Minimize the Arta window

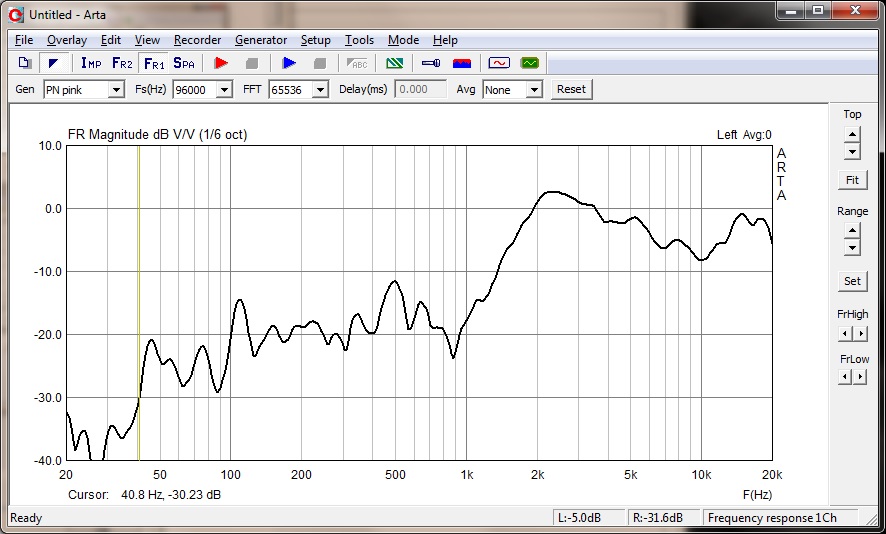click(x=791, y=11)
